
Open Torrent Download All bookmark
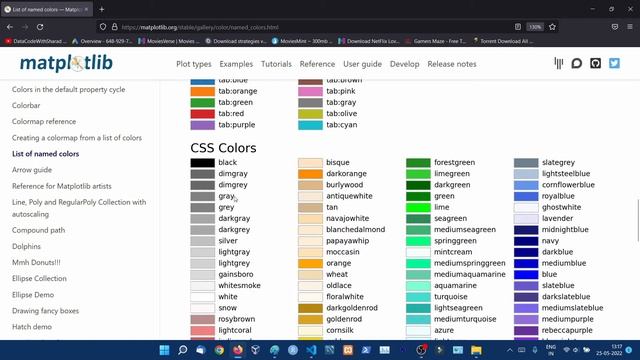pyautogui.click(x=503, y=41)
